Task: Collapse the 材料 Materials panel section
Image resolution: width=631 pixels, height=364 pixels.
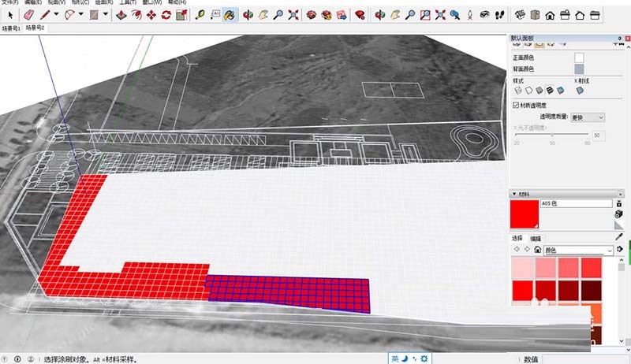Action: tap(514, 194)
